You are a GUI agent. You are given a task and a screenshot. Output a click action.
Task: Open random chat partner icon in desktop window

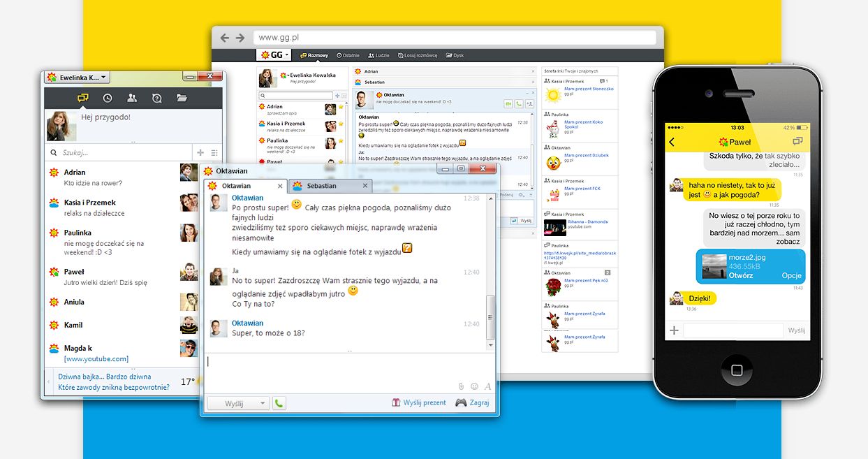pyautogui.click(x=156, y=98)
